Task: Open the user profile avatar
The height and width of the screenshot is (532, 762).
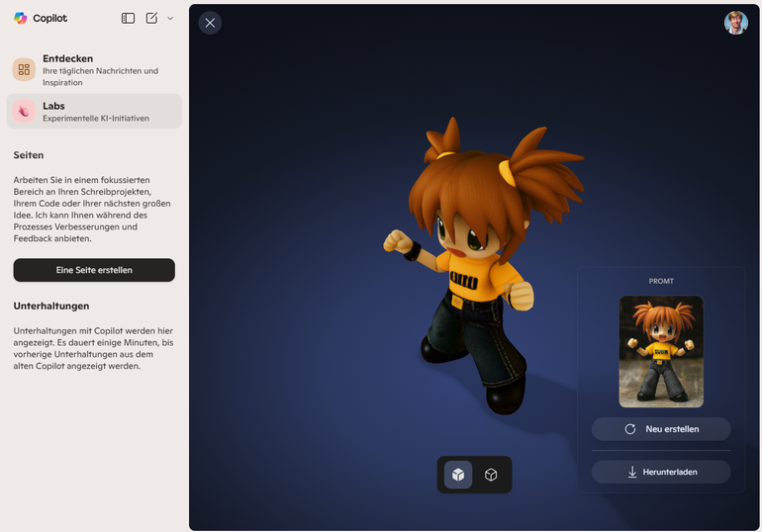Action: [735, 23]
